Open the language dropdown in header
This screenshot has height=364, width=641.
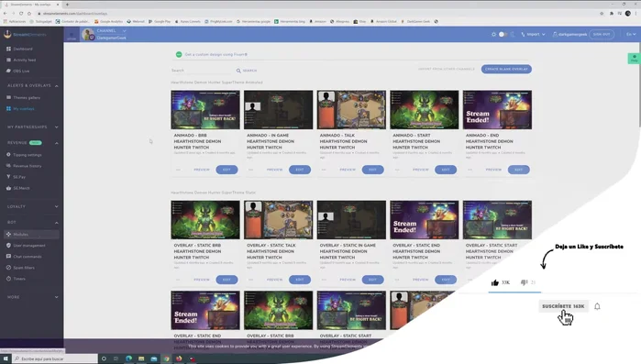pyautogui.click(x=631, y=34)
